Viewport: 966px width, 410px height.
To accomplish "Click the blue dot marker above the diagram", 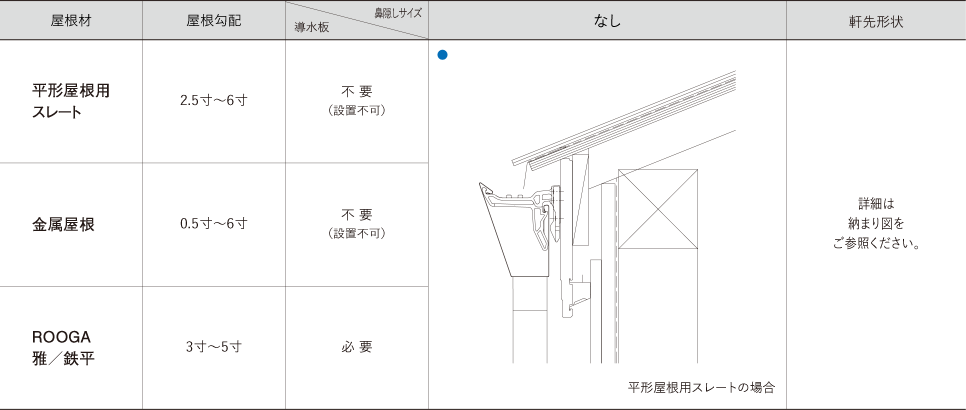I will (440, 54).
